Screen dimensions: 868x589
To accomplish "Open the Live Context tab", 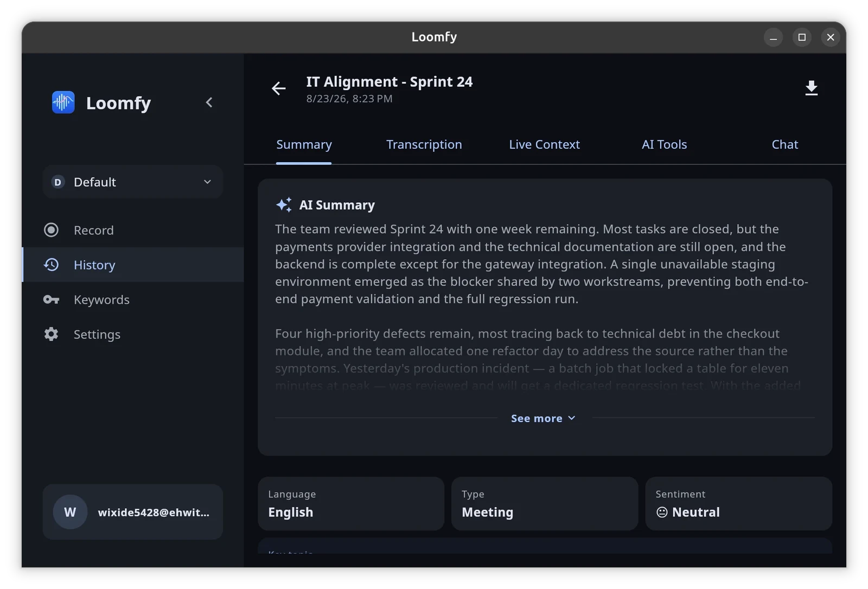I will 544,144.
